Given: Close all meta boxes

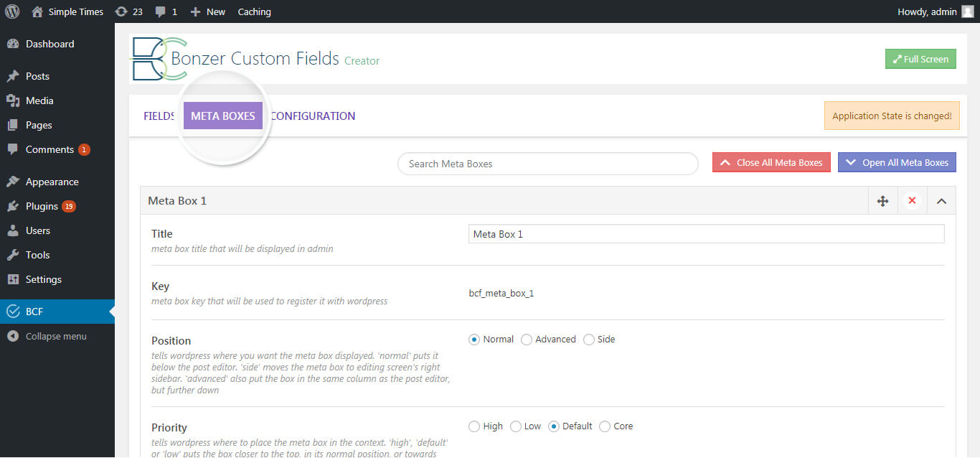Looking at the screenshot, I should (x=771, y=162).
